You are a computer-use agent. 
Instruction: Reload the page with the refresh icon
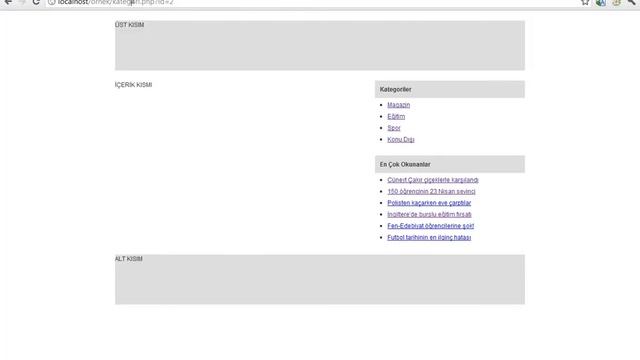click(x=36, y=2)
